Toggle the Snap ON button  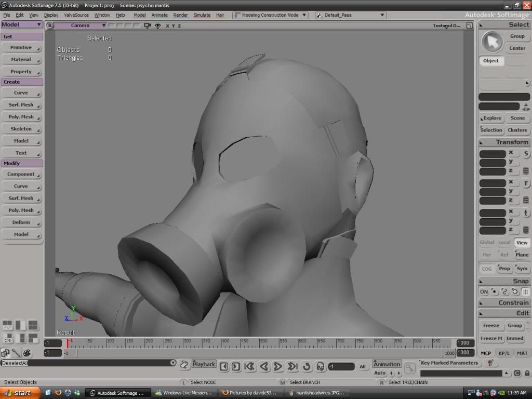[484, 292]
